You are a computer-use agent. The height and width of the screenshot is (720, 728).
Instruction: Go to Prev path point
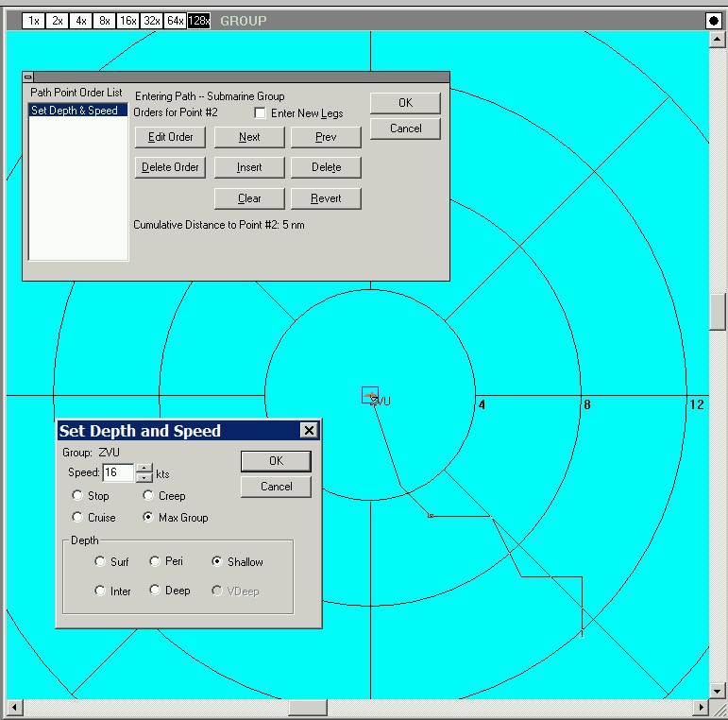[x=326, y=137]
